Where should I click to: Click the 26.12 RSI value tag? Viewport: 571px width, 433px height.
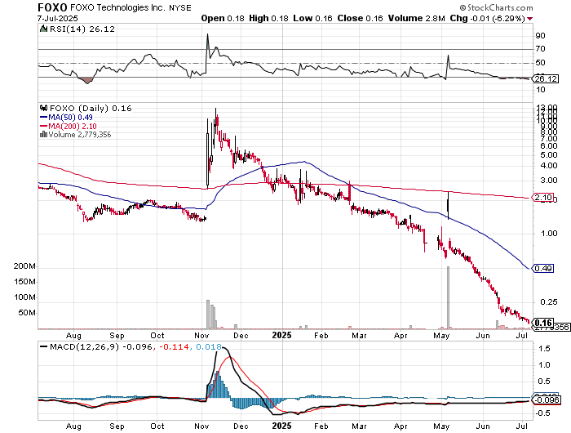(545, 79)
